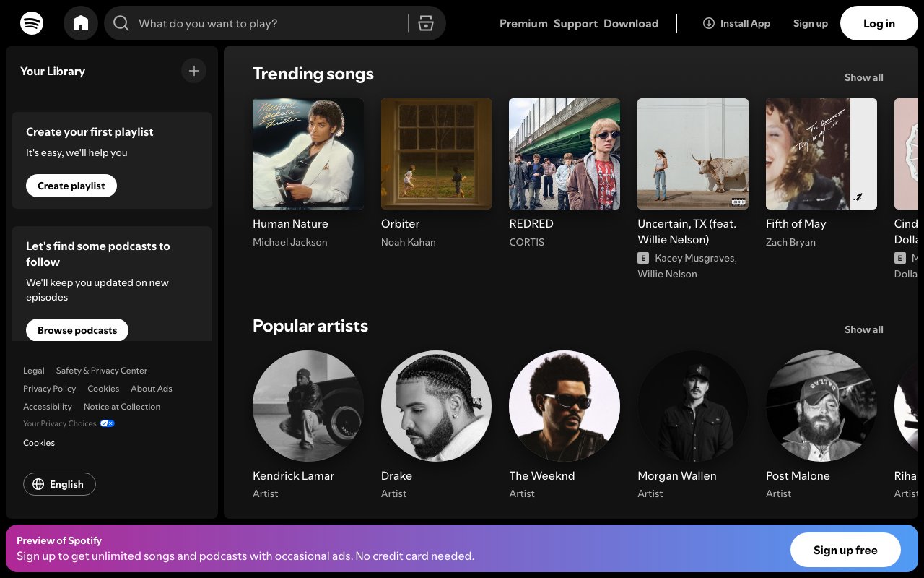Click 'Preview of Spotify' banner text

point(59,540)
